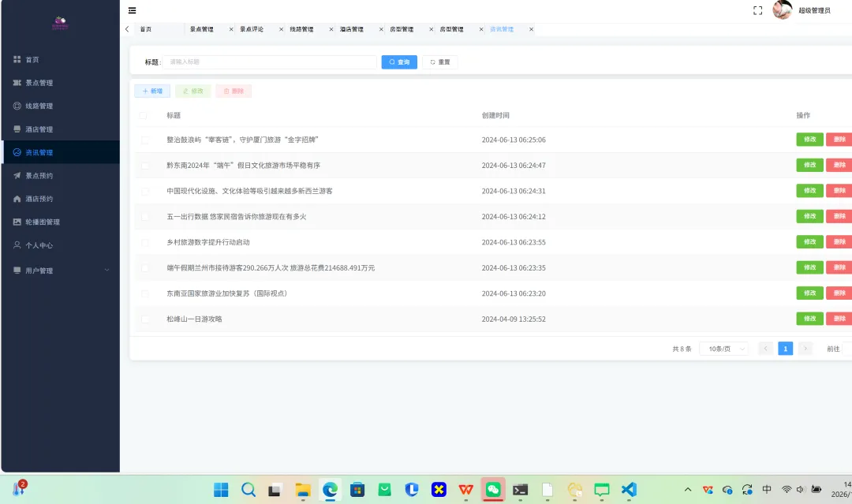Click the volume speaker tray icon

pos(800,489)
